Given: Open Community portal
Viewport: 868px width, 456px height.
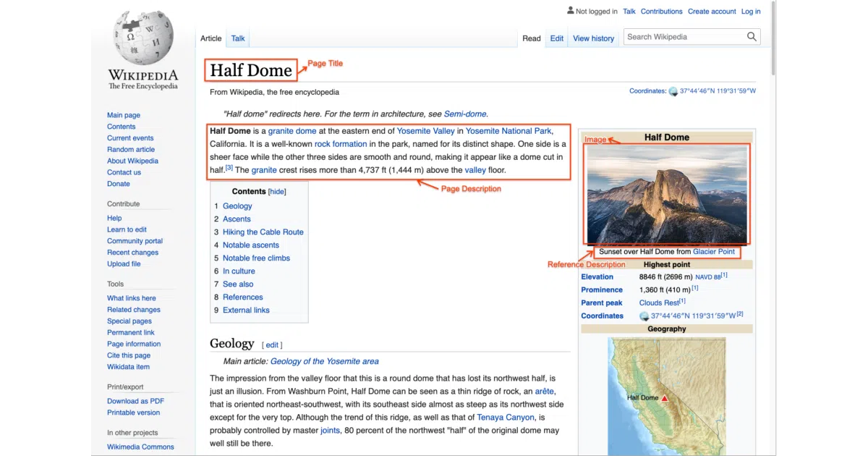Looking at the screenshot, I should click(135, 241).
